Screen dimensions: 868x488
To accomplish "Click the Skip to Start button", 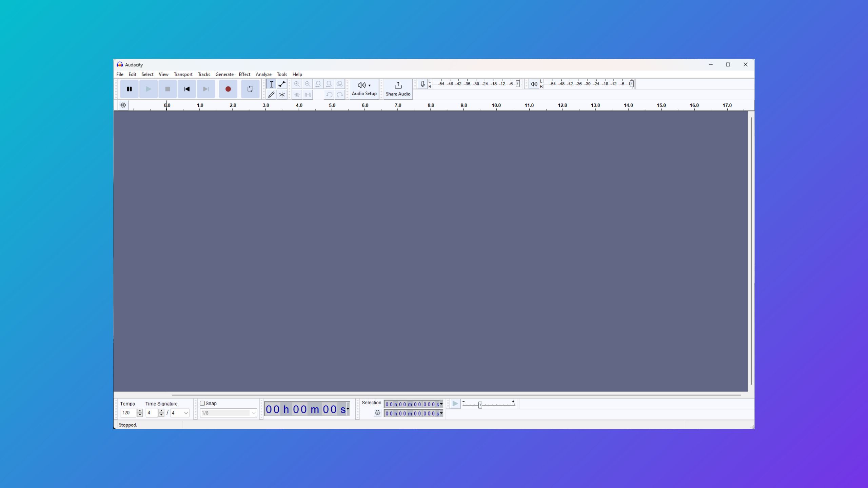I will click(186, 89).
